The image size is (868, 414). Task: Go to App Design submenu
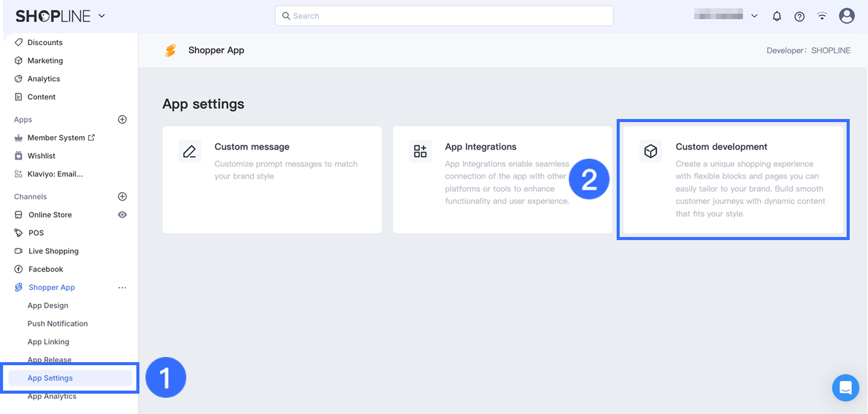point(48,306)
